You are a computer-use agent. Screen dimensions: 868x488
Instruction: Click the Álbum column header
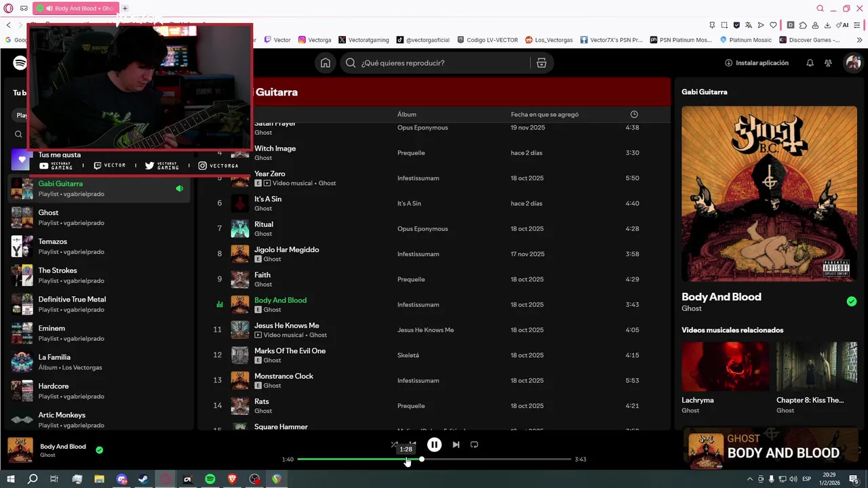tap(407, 115)
